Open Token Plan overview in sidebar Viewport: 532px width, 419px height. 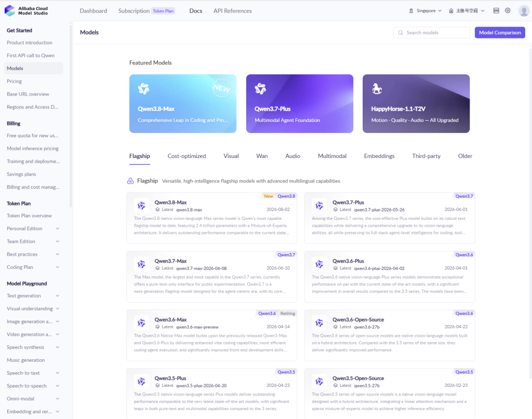[29, 216]
